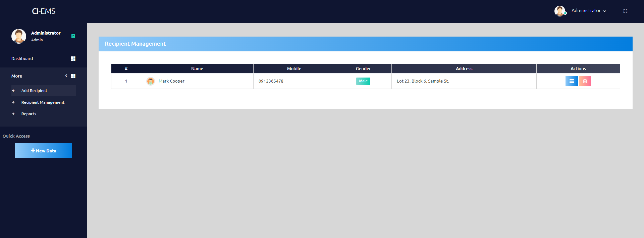Collapse the More menu section

[43, 76]
